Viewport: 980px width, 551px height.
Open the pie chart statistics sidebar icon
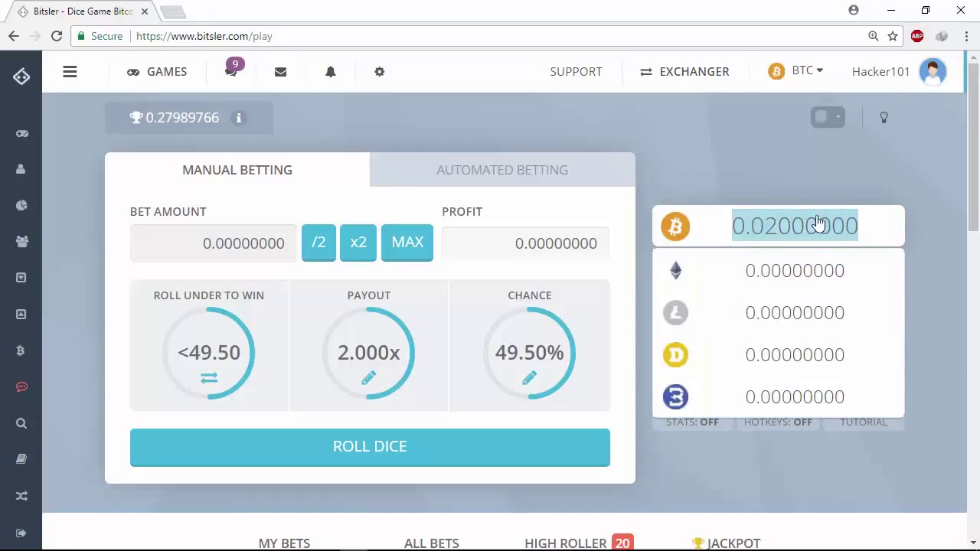pos(21,205)
